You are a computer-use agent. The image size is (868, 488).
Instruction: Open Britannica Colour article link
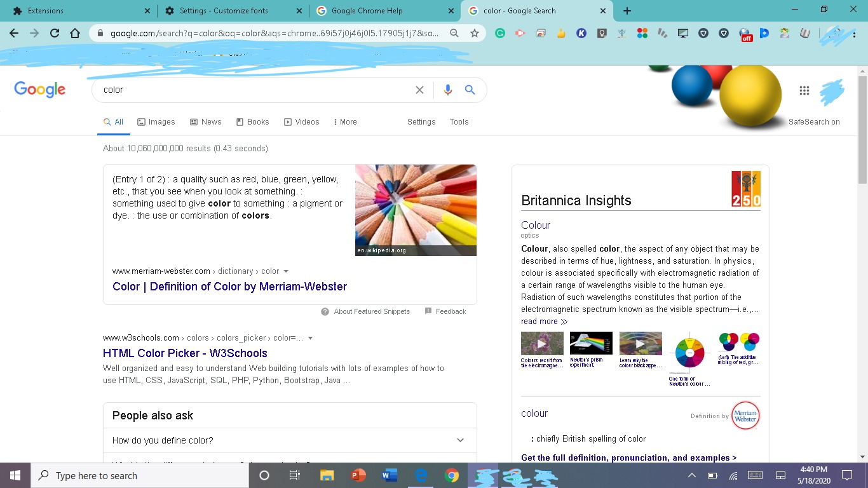[x=536, y=225]
